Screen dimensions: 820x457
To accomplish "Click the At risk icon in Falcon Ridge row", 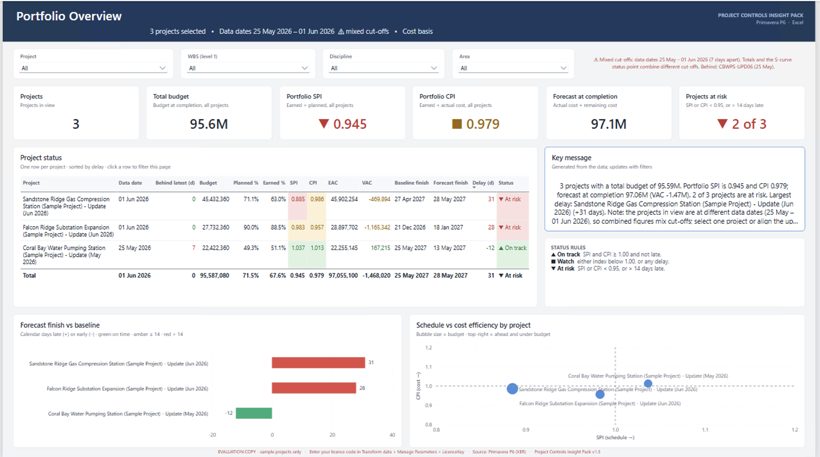I will pyautogui.click(x=501, y=227).
